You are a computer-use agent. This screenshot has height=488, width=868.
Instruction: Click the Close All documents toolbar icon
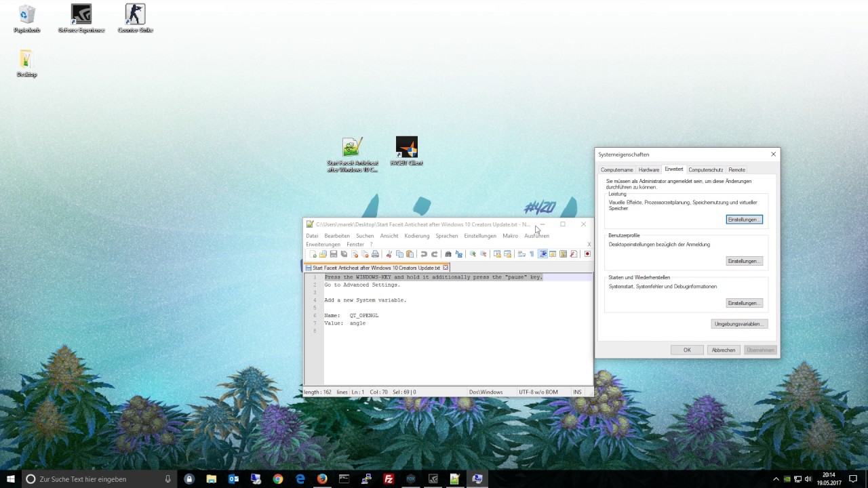[x=365, y=254]
